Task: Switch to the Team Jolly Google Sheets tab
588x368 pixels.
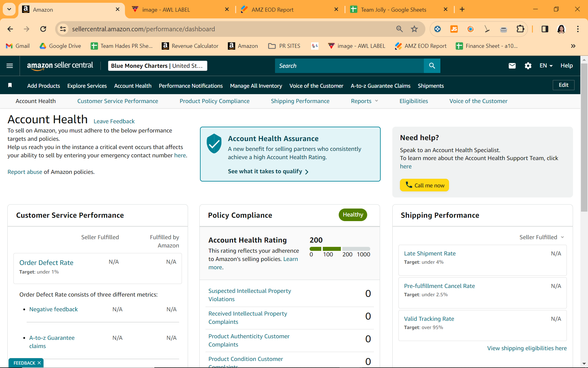Action: coord(399,10)
